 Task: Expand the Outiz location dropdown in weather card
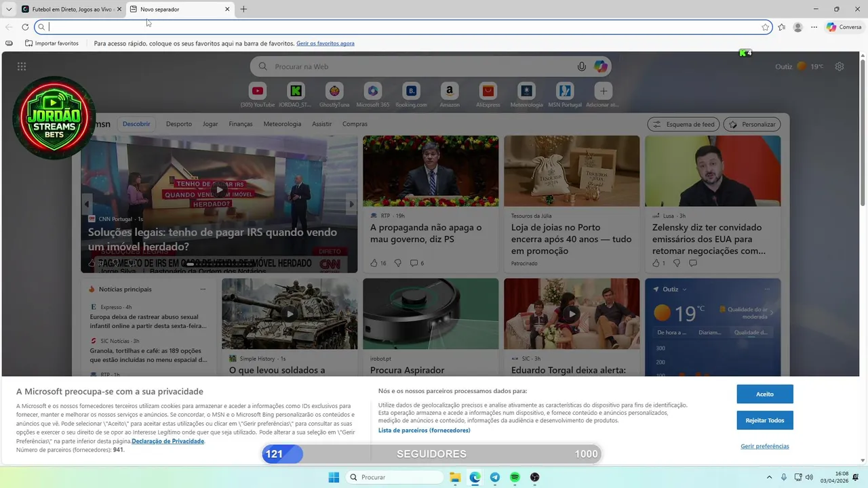684,289
